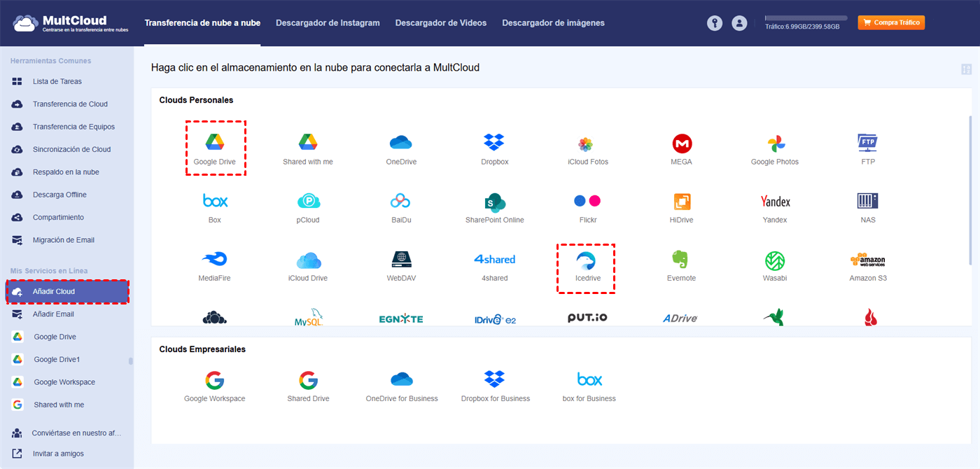
Task: Open Descargador de Videos tab
Action: click(441, 23)
